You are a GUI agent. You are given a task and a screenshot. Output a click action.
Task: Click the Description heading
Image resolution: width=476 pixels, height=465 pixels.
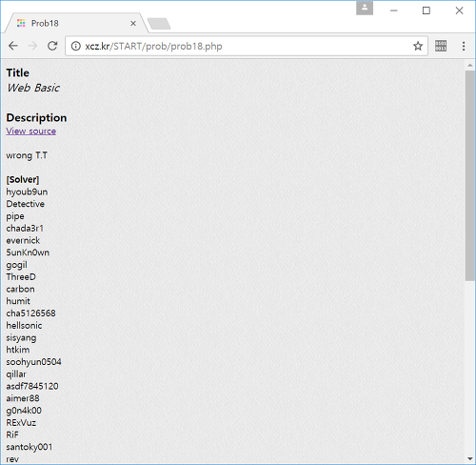point(36,117)
